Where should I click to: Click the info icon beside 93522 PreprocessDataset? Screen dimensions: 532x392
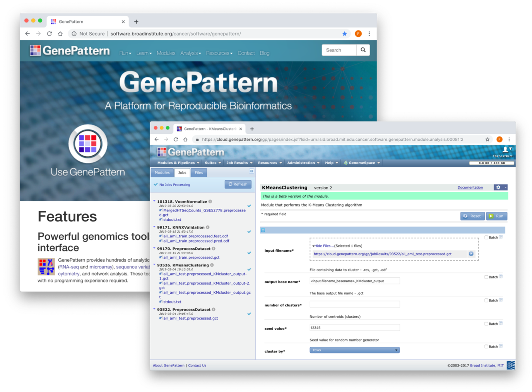[214, 309]
